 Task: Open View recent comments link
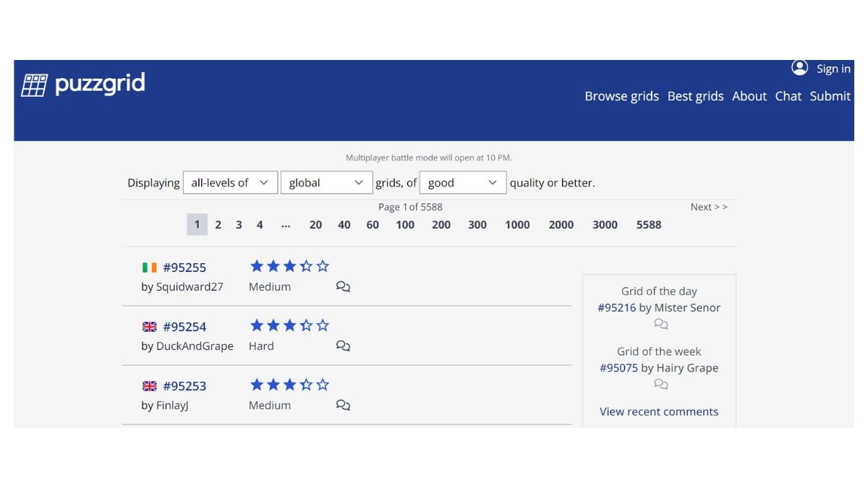pyautogui.click(x=659, y=411)
